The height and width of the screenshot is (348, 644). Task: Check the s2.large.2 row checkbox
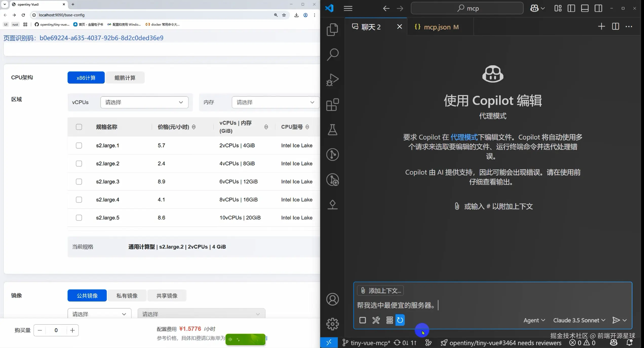[79, 163]
